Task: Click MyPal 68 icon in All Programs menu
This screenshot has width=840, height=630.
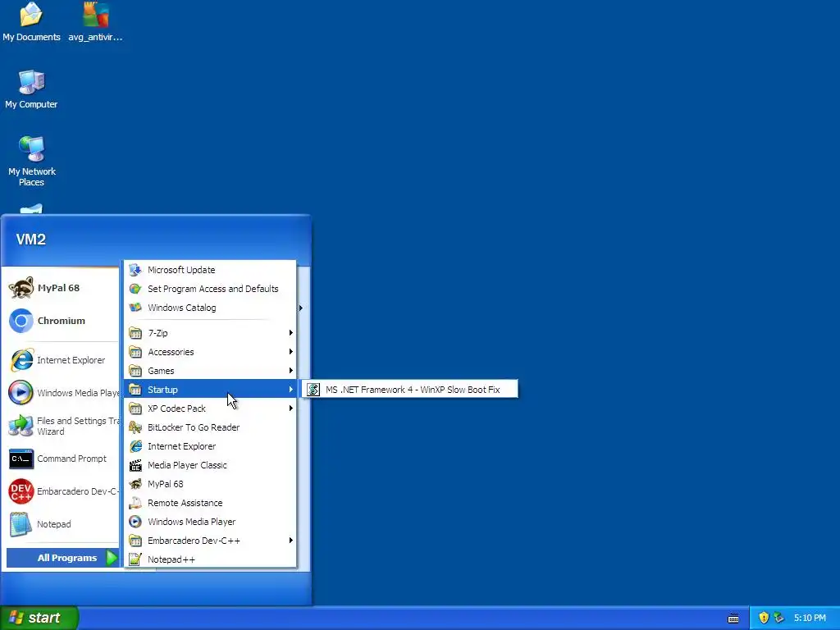Action: pos(135,484)
